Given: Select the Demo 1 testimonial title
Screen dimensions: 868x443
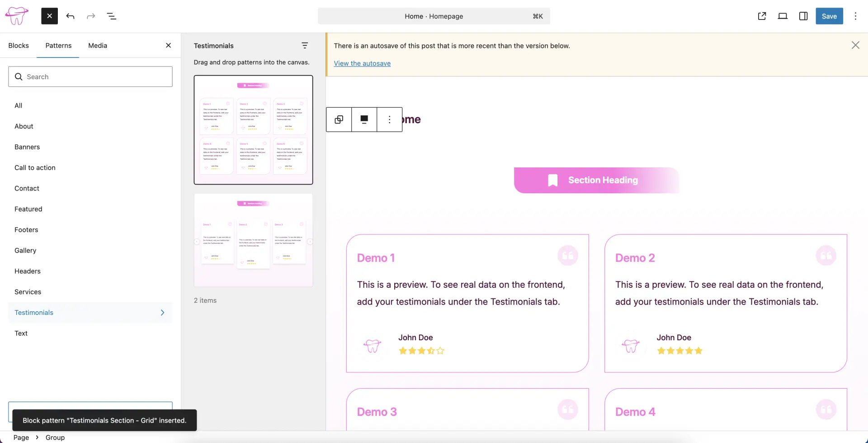Looking at the screenshot, I should (376, 258).
